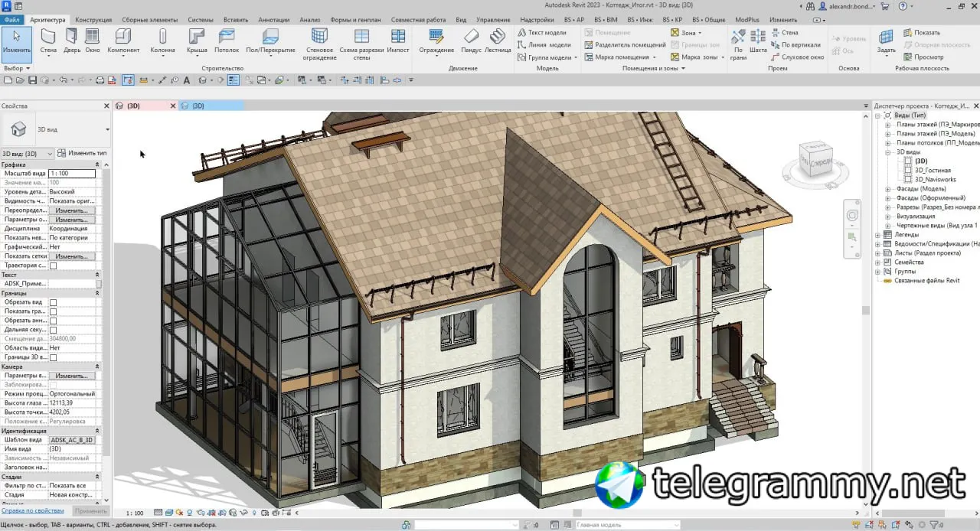Click the 1 : 100 view scale control
The height and width of the screenshot is (531, 980).
coord(134,513)
